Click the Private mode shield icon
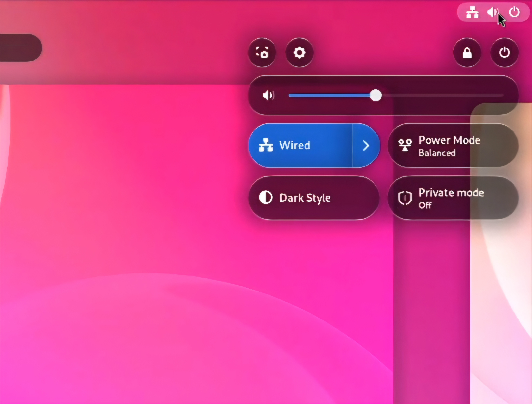The image size is (532, 404). coord(405,198)
